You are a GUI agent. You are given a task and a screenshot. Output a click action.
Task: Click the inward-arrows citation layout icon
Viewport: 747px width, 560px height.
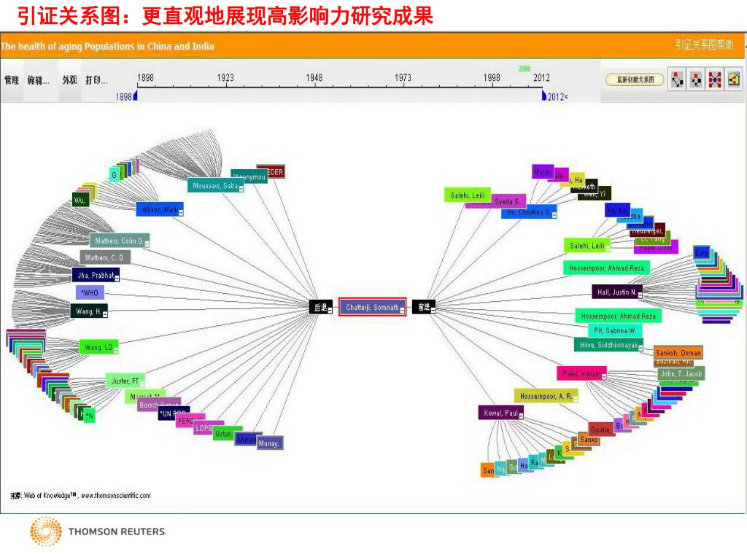696,79
